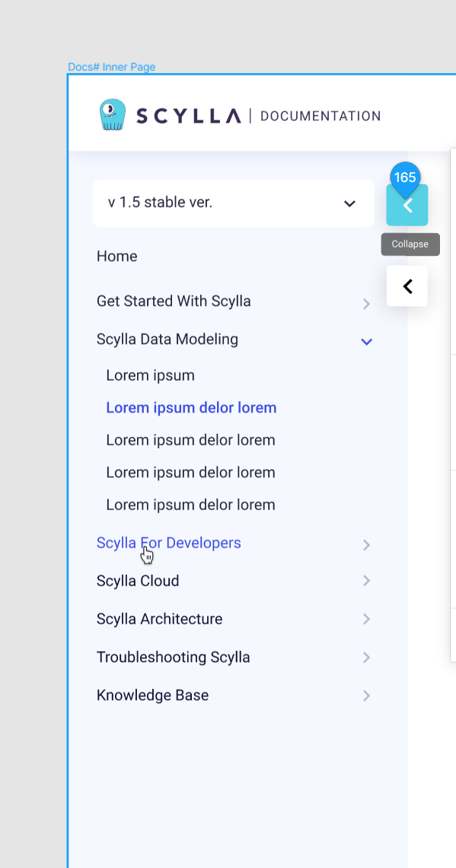This screenshot has width=456, height=868.
Task: Expand the Get Started With Scylla section
Action: 366,303
